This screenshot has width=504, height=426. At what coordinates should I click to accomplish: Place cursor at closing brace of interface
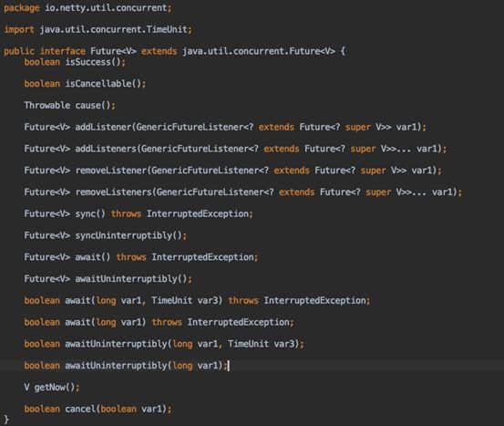coord(6,419)
